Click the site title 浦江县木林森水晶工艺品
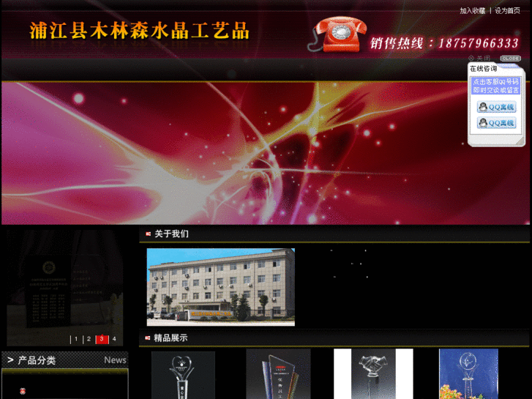Viewport: 532px width, 399px height. [x=140, y=31]
